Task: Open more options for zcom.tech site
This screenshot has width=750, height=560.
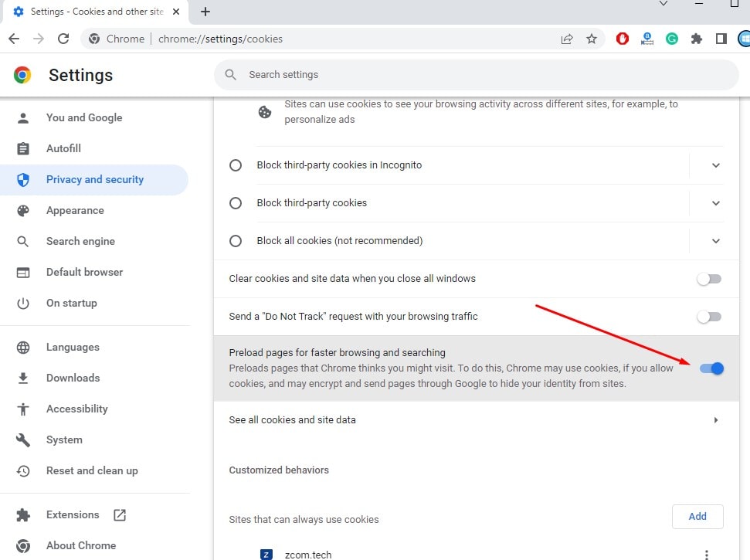Action: point(706,554)
